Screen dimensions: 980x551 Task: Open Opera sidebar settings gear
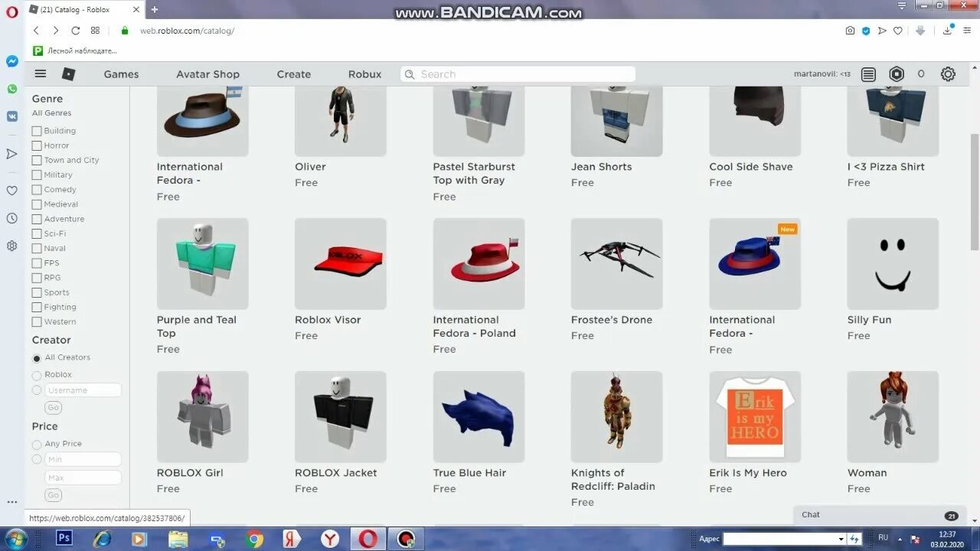tap(11, 246)
